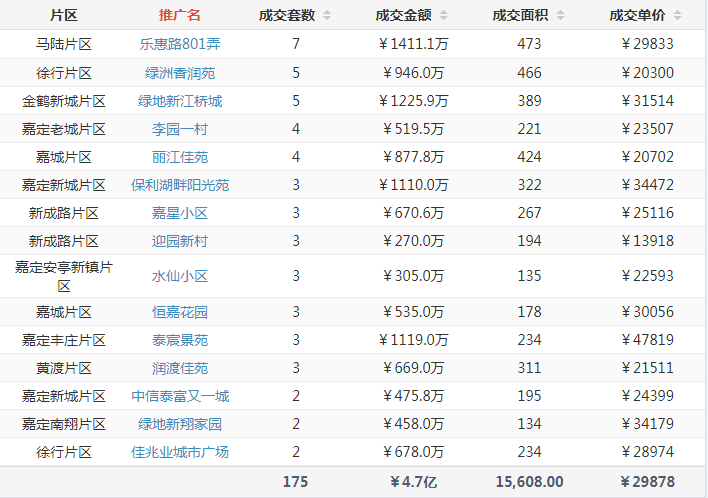The width and height of the screenshot is (708, 498).
Task: Click the count 7 in the 马陆片区 row
Action: coord(296,44)
